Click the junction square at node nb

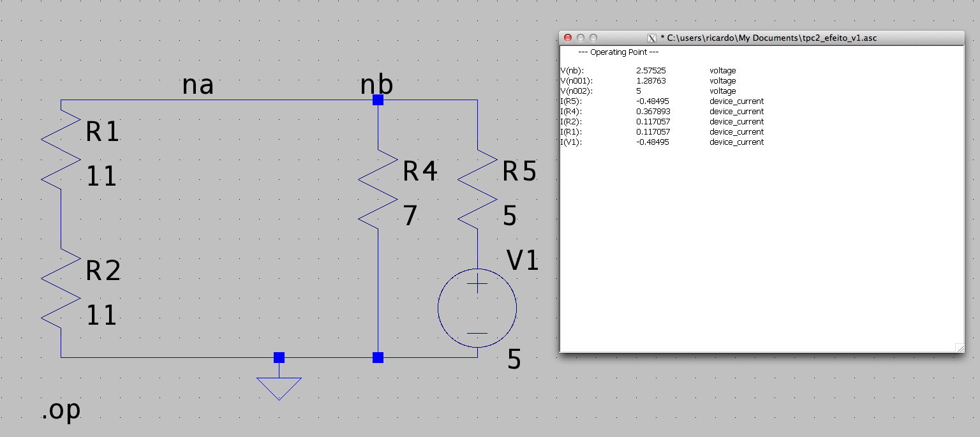pyautogui.click(x=378, y=100)
